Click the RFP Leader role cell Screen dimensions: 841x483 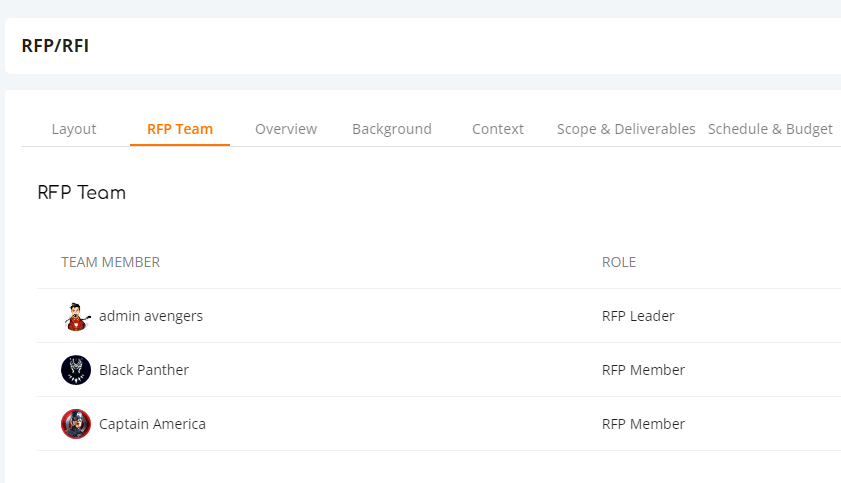coord(638,316)
